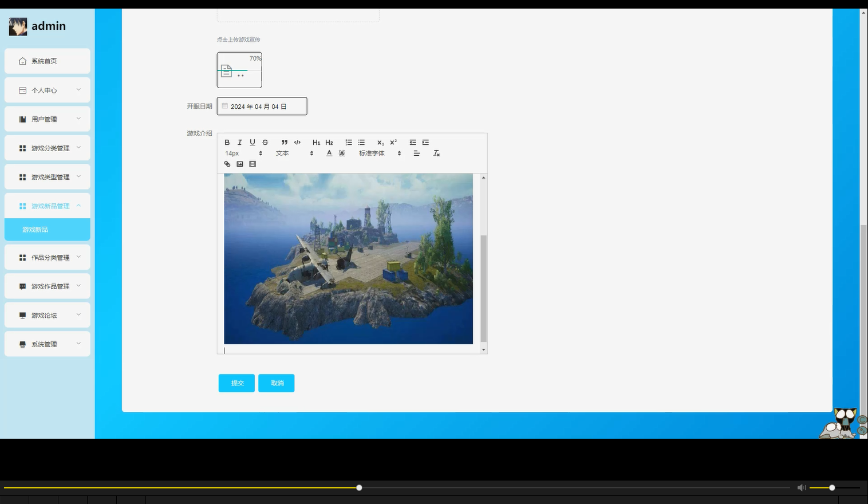Click the 游戏介绍 field label
This screenshot has width=868, height=504.
coord(199,133)
